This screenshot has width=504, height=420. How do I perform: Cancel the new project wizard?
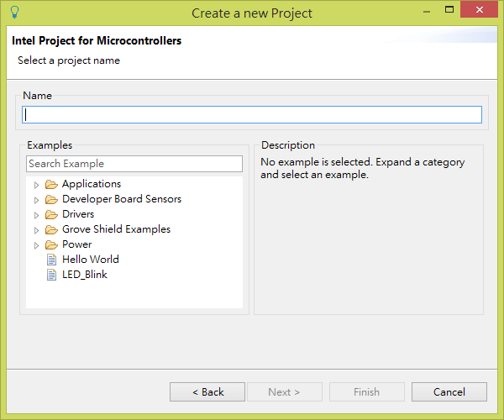click(x=449, y=391)
